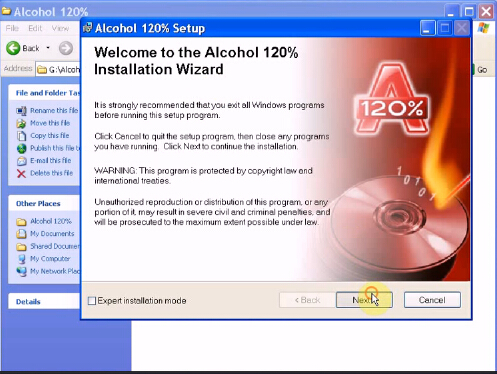The width and height of the screenshot is (497, 374).
Task: Open My Documents link
Action: click(x=52, y=234)
